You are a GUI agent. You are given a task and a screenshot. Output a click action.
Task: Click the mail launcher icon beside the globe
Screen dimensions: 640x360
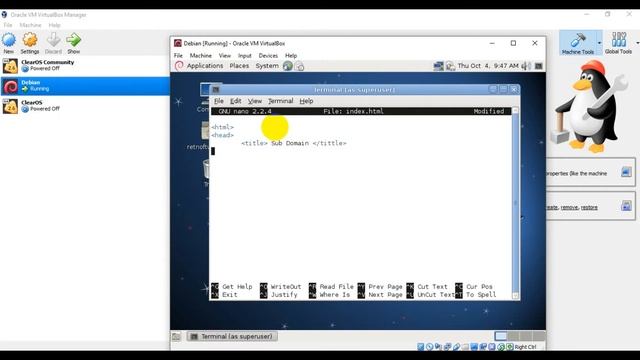300,66
